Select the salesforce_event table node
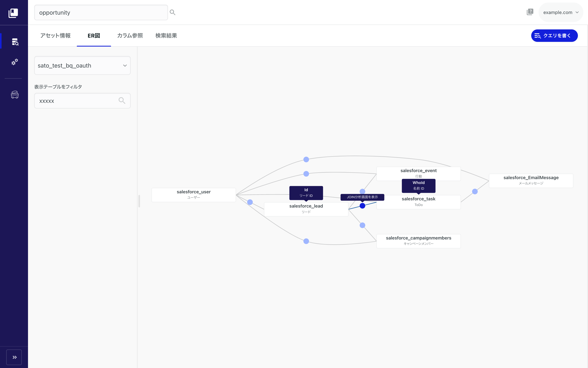 418,173
